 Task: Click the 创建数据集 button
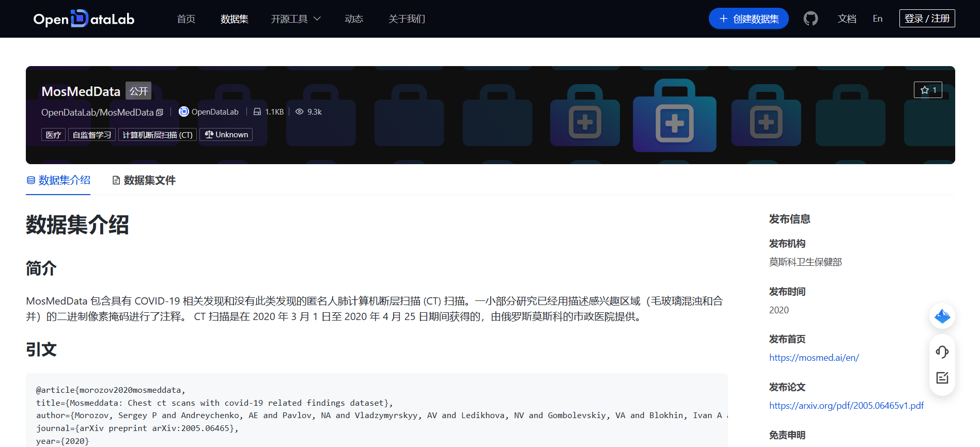(749, 19)
